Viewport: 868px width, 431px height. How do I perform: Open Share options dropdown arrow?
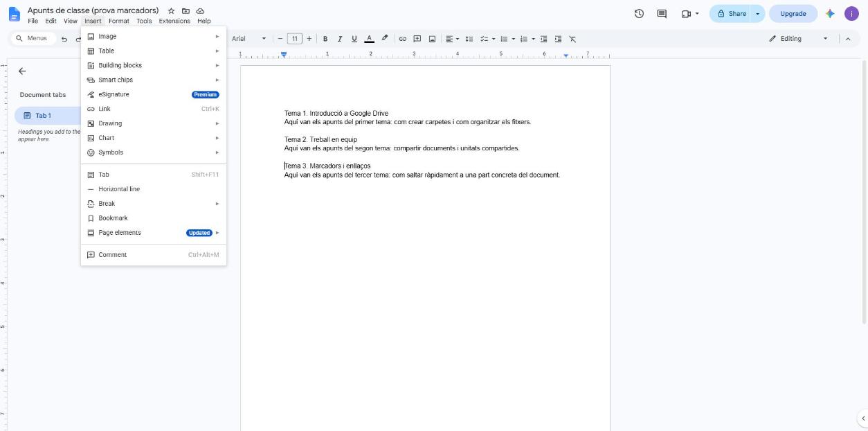758,13
